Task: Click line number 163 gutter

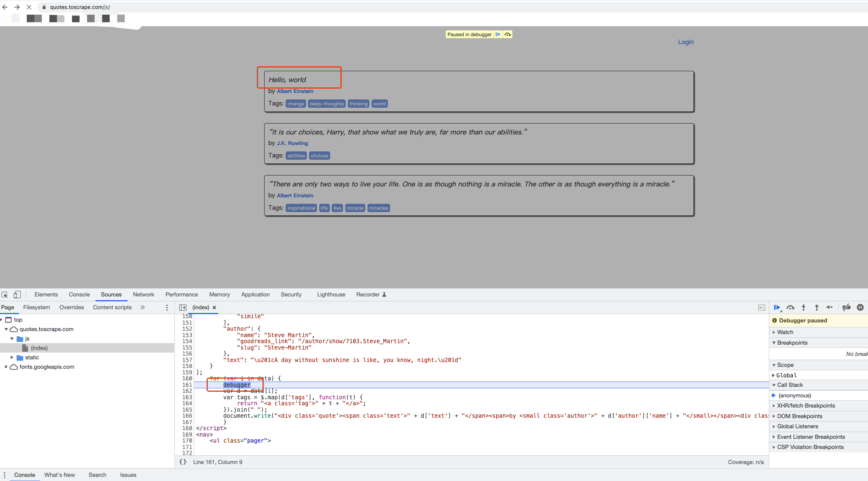Action: tap(187, 397)
